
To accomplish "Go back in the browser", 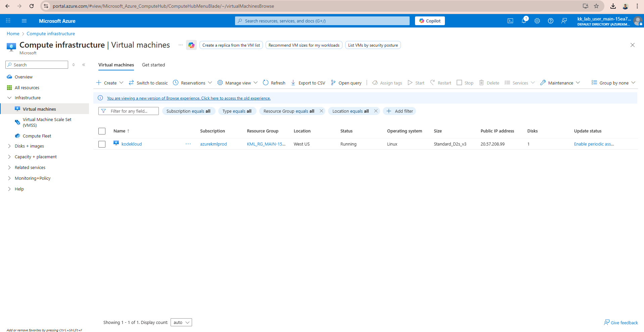I will (x=7, y=6).
